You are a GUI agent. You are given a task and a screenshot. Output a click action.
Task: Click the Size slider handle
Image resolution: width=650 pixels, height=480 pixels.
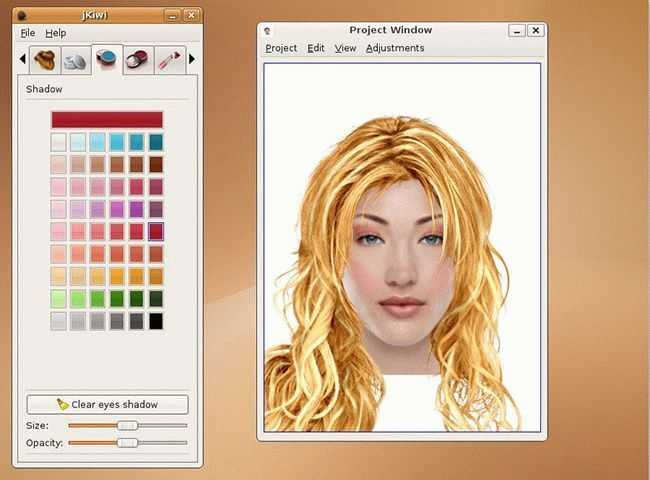(127, 425)
